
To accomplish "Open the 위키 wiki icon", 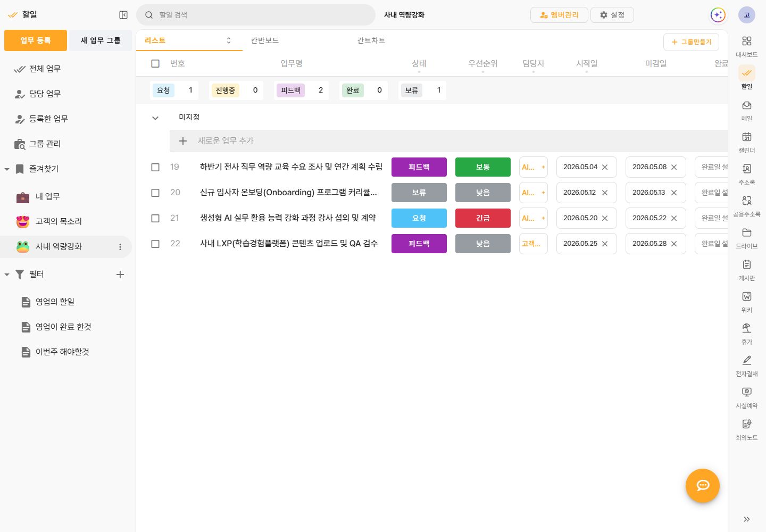I will point(747,296).
